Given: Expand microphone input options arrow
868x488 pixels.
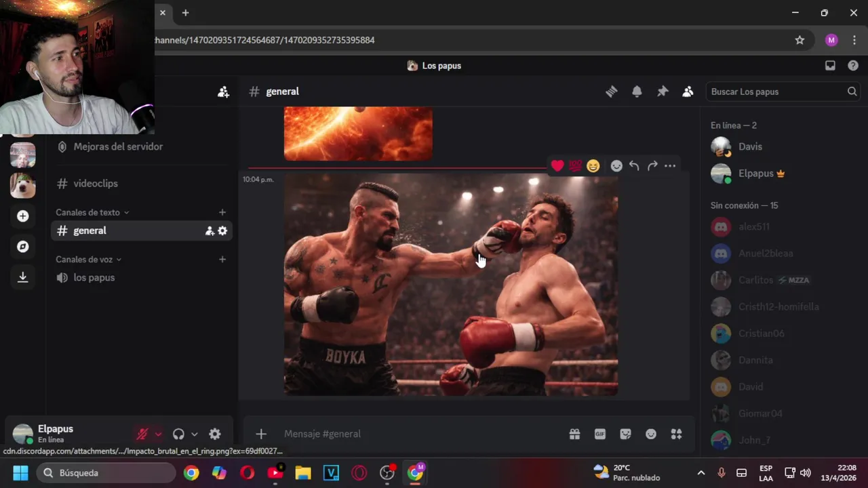Looking at the screenshot, I should (158, 434).
